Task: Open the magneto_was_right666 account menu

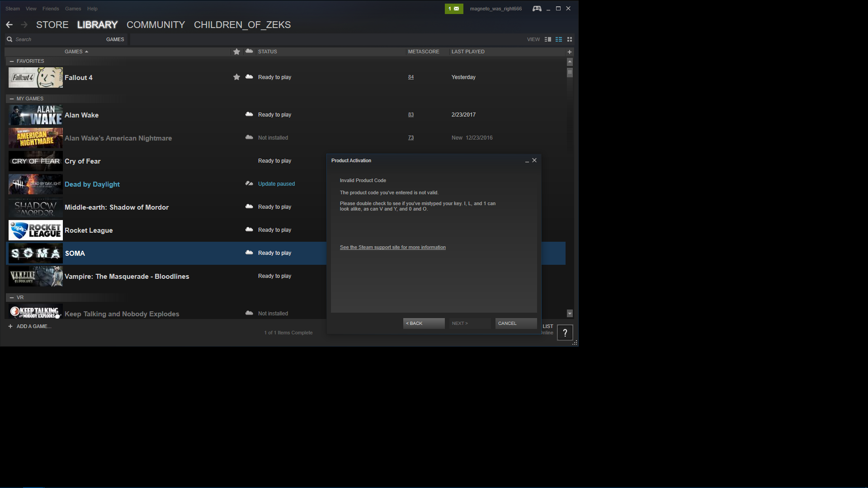Action: (496, 9)
